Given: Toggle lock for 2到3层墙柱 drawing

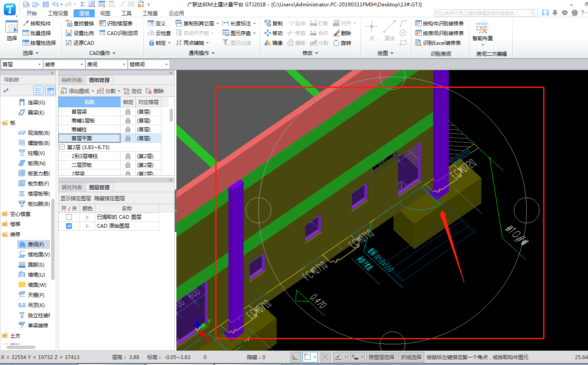Looking at the screenshot, I should (128, 156).
